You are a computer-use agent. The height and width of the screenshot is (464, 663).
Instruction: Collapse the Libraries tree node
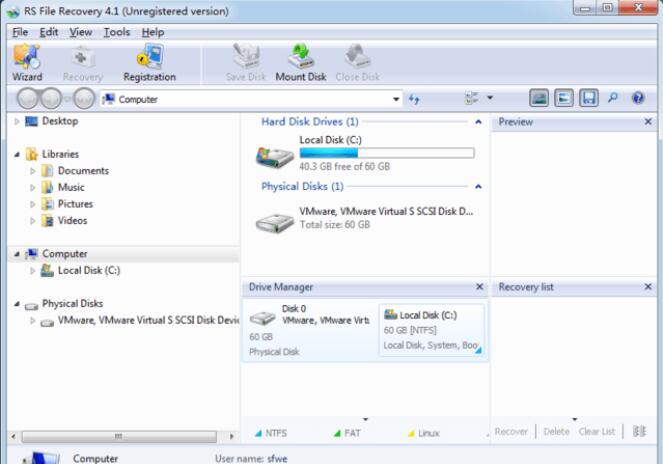(x=16, y=154)
